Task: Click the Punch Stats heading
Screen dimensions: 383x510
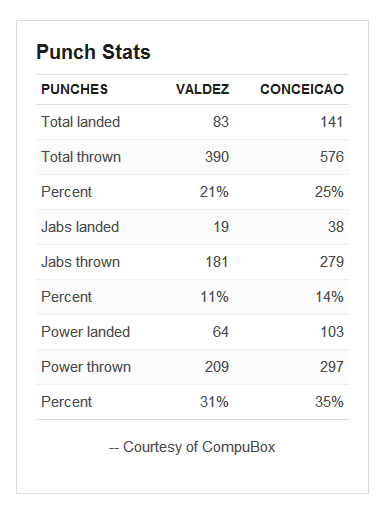Action: pos(93,52)
